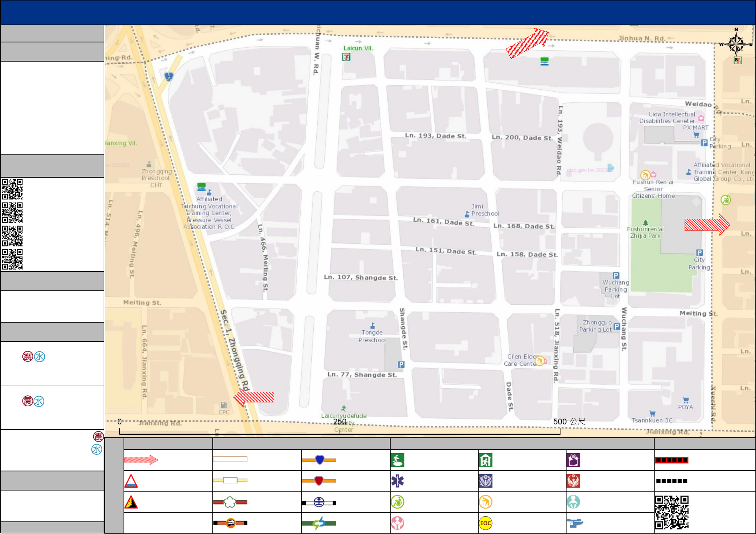Screen dimensions: 756x534
Task: Click the 'Ln. 161, Dade St.' label
Action: [443, 222]
